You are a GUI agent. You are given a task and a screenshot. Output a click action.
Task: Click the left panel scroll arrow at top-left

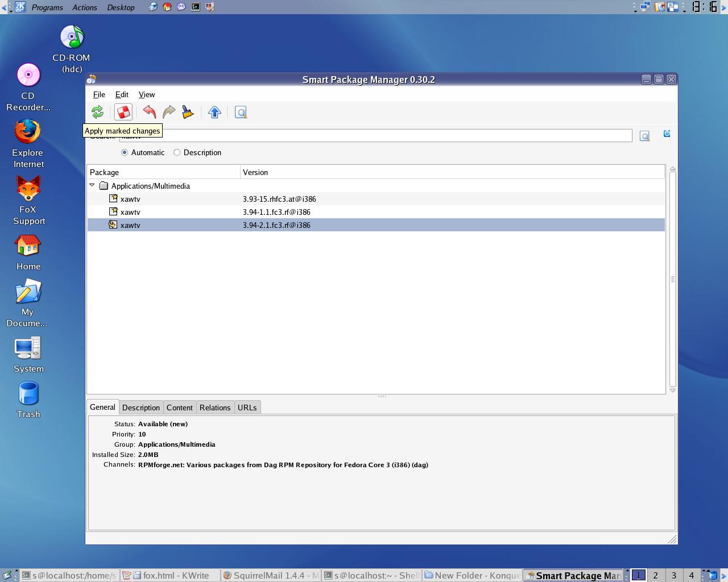[x=4, y=7]
